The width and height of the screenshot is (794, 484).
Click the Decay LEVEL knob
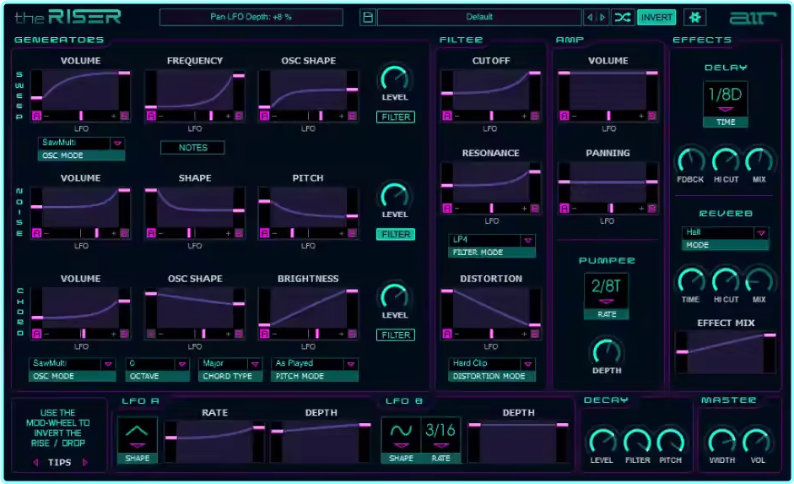tap(602, 441)
